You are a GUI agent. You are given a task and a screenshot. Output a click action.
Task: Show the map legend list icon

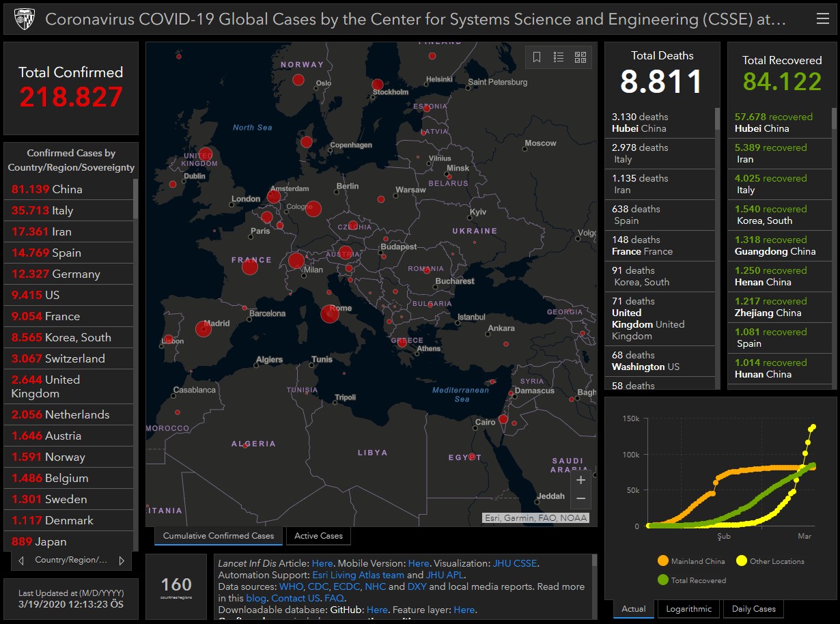pos(559,57)
